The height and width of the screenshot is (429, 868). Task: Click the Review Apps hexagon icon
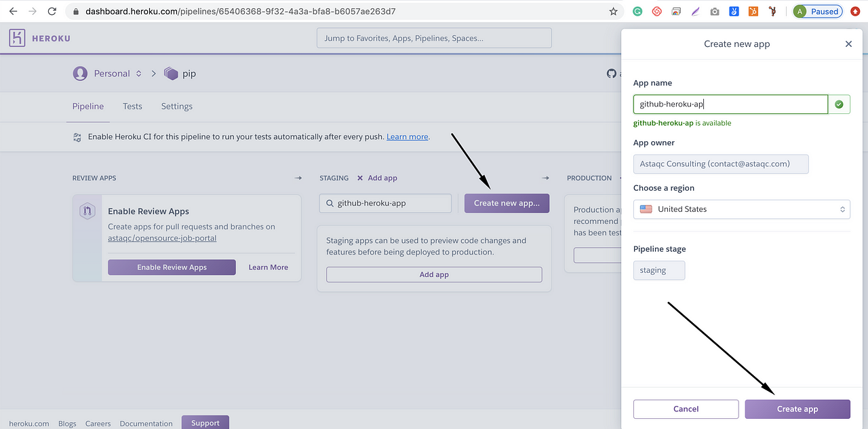point(87,211)
